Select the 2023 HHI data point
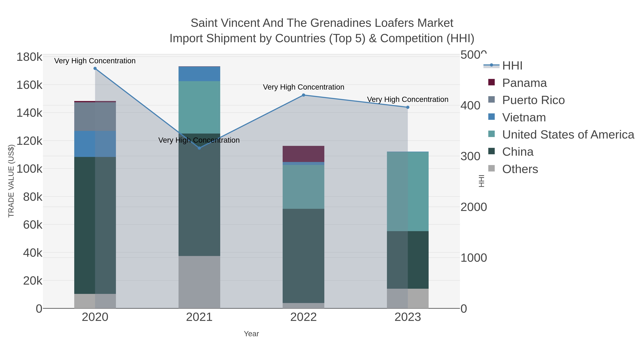Screen dimensions: 644x362 (408, 107)
